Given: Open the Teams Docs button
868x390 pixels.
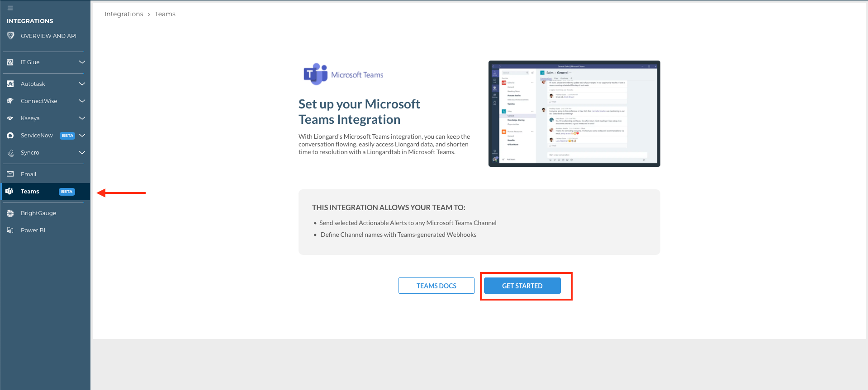Looking at the screenshot, I should pyautogui.click(x=436, y=286).
